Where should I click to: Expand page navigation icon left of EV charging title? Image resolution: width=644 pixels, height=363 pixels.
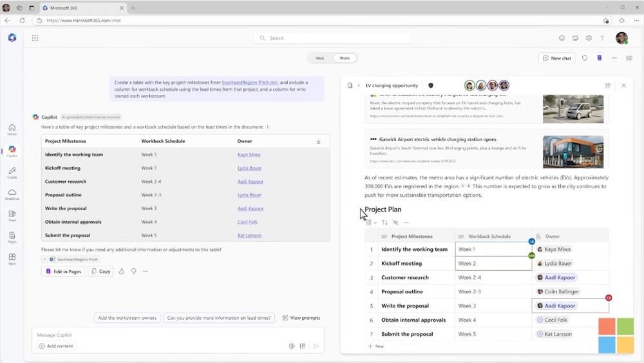pyautogui.click(x=350, y=86)
